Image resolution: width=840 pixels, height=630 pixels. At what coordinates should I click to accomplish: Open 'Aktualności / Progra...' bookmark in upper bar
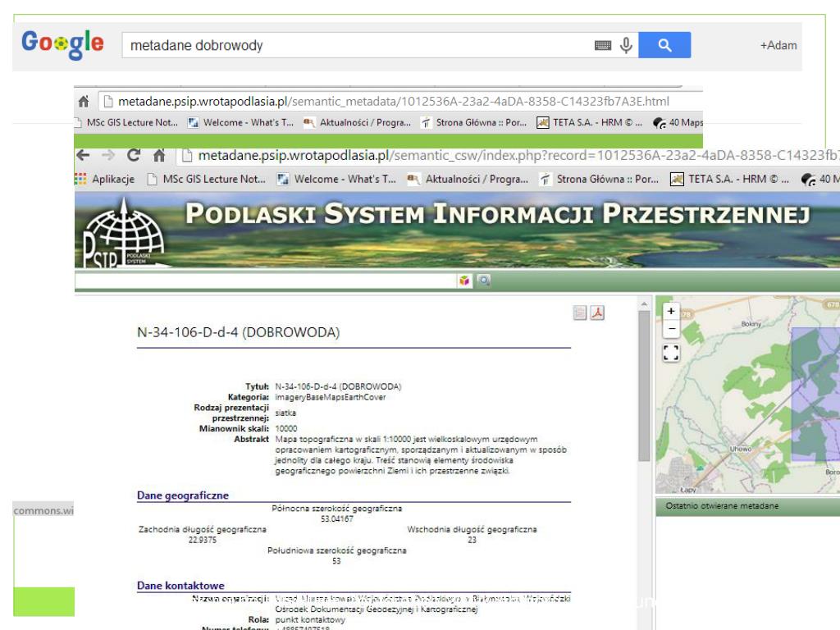[358, 123]
